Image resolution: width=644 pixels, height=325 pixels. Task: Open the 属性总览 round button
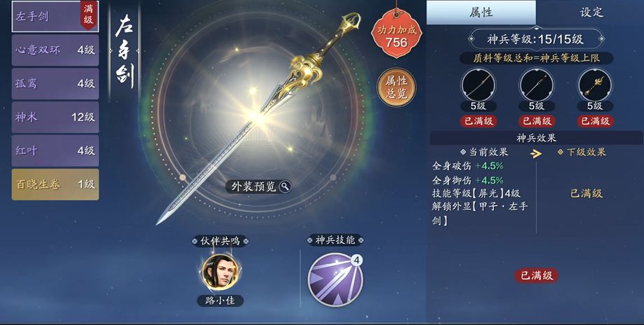pos(396,87)
